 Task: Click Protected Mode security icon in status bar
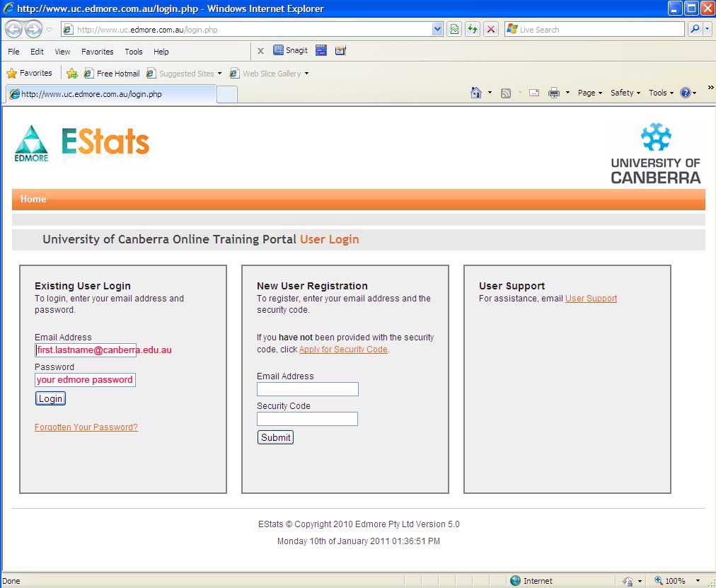tap(628, 581)
